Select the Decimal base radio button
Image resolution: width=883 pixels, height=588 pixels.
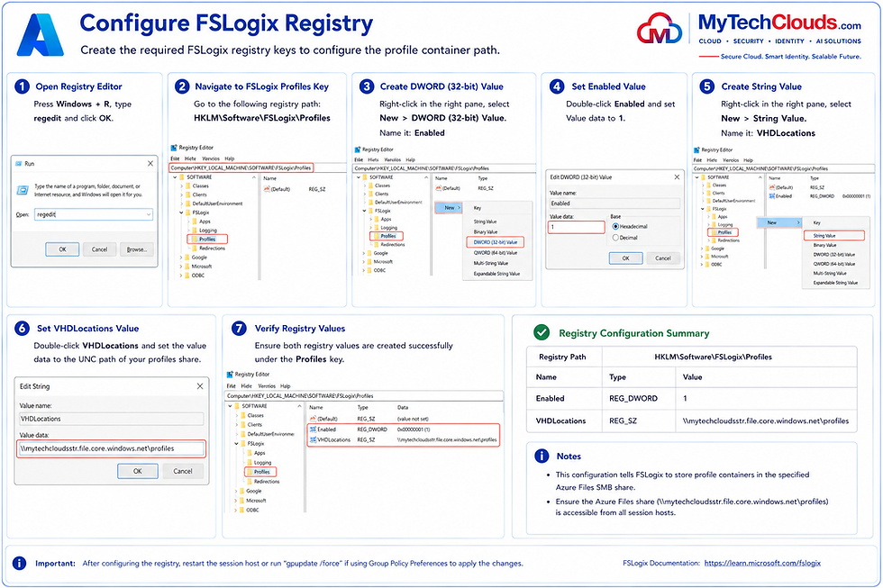tap(615, 238)
